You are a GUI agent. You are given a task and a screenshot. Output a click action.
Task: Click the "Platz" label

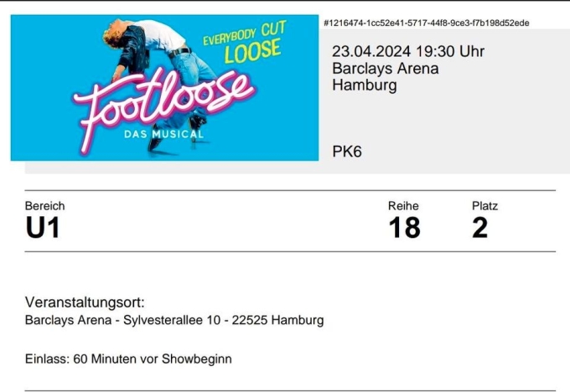484,206
